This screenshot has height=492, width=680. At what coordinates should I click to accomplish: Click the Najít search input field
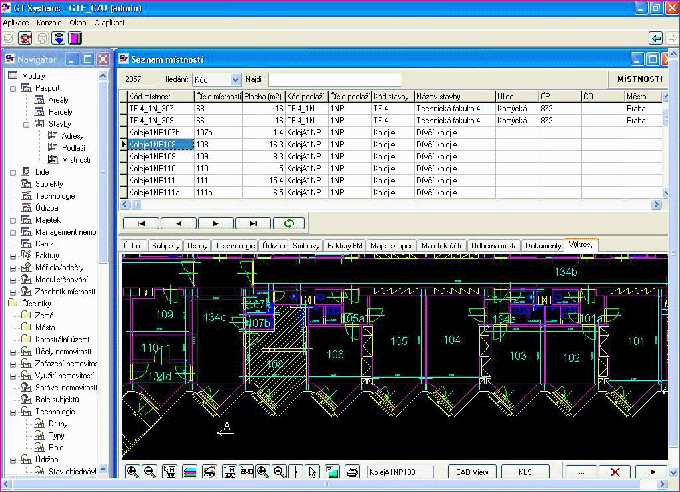(x=334, y=78)
